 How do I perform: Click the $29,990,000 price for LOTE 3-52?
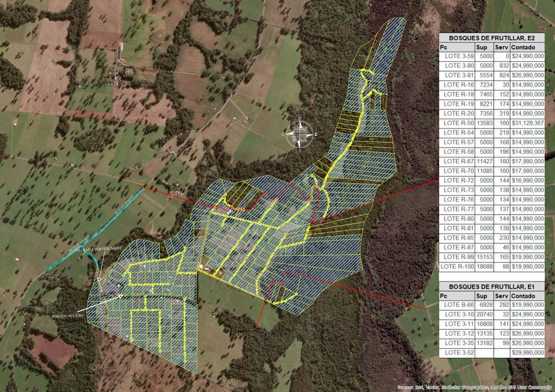coord(527,353)
